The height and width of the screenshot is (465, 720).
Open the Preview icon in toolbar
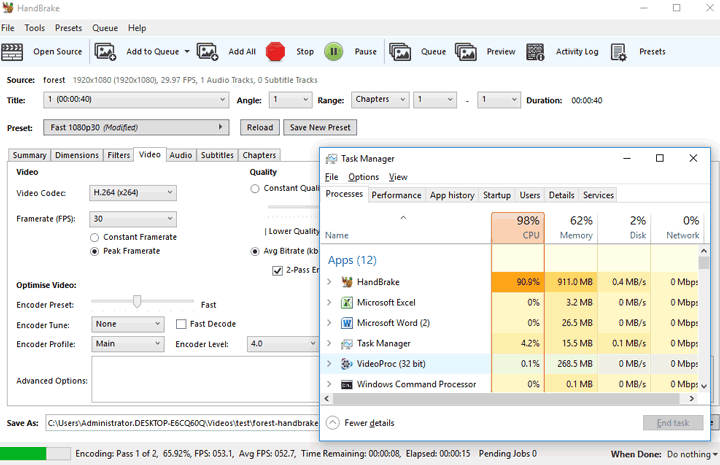466,51
